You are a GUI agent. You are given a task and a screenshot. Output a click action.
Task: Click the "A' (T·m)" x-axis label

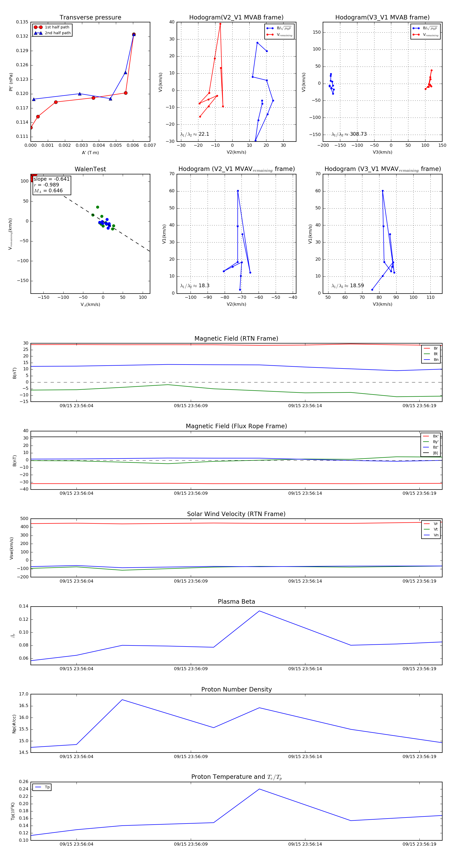(90, 153)
